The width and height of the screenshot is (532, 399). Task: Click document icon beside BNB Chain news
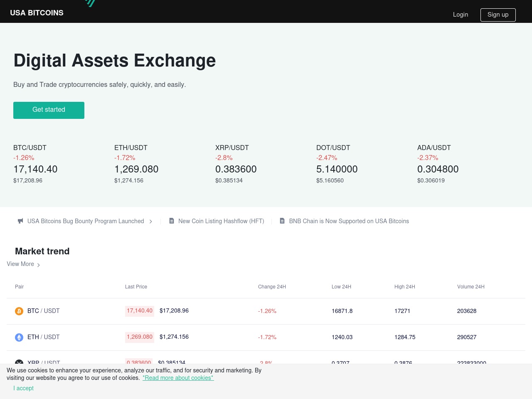click(x=282, y=221)
